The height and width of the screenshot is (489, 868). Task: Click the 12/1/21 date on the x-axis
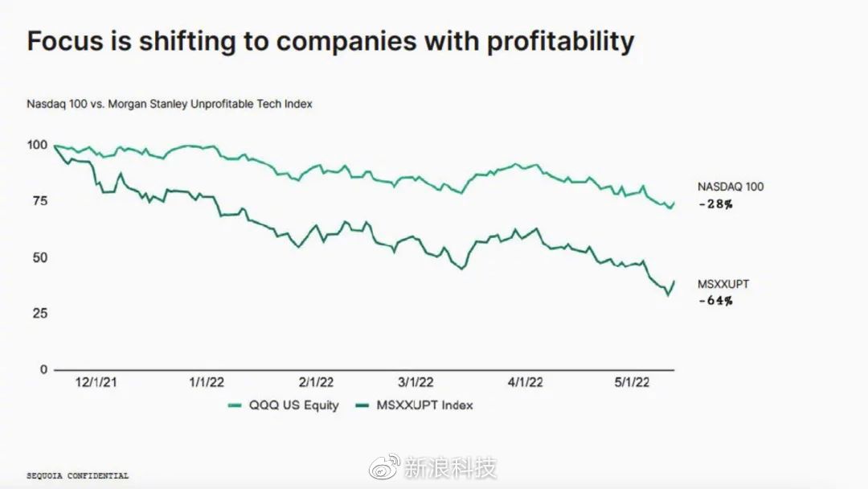pyautogui.click(x=96, y=383)
